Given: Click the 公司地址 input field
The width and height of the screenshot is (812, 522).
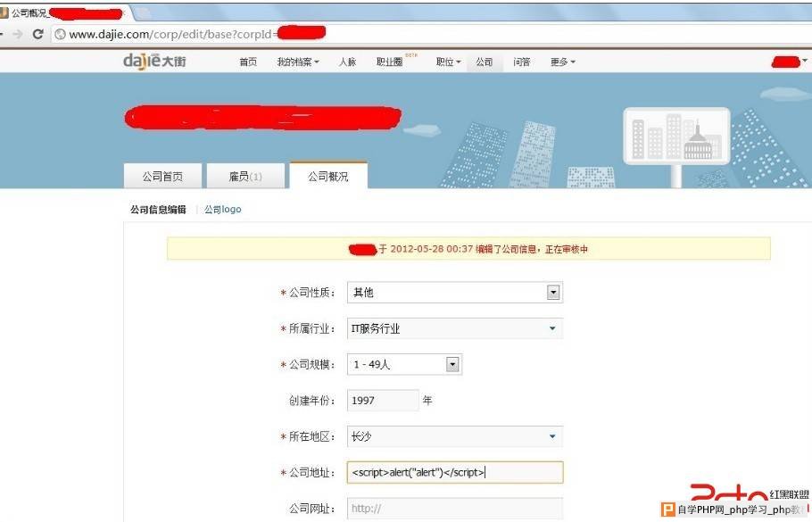Looking at the screenshot, I should (455, 472).
